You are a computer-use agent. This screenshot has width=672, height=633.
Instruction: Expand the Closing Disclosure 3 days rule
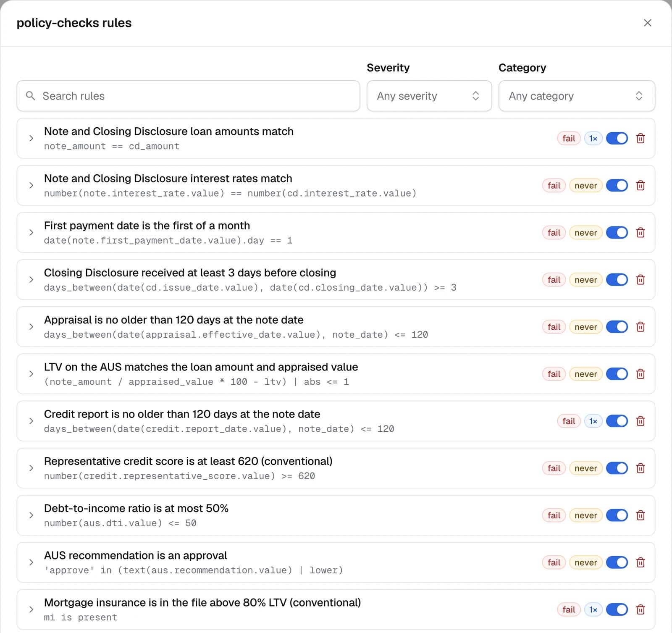coord(31,280)
